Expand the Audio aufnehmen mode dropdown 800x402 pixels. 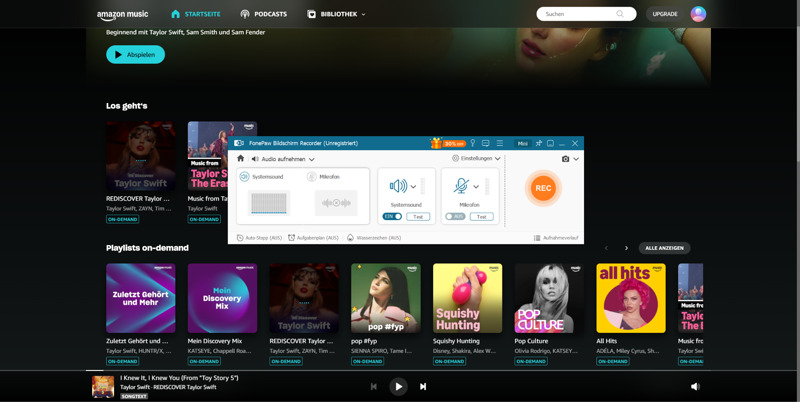coord(311,159)
